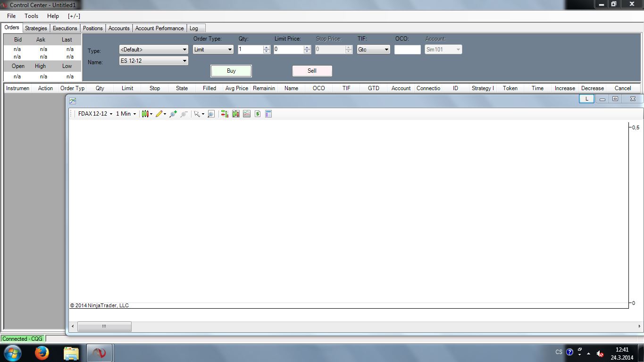
Task: Click the magnifier zoom frame icon
Action: coord(211,114)
